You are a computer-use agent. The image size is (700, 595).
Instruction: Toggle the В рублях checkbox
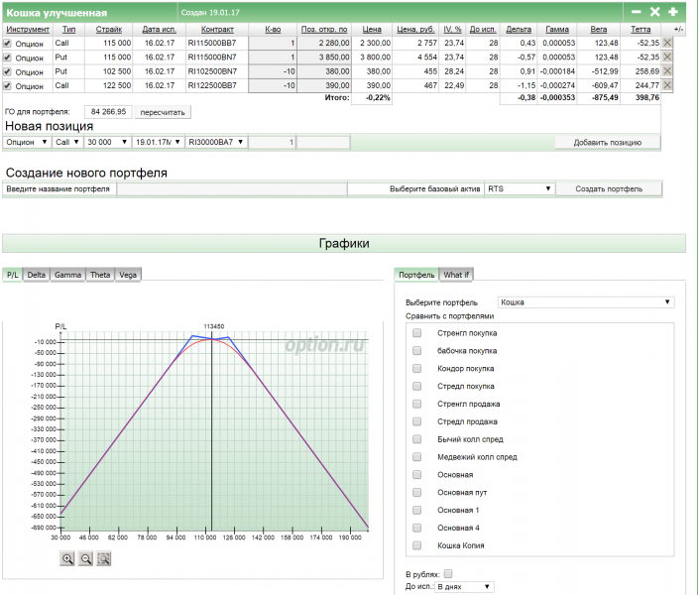(448, 573)
